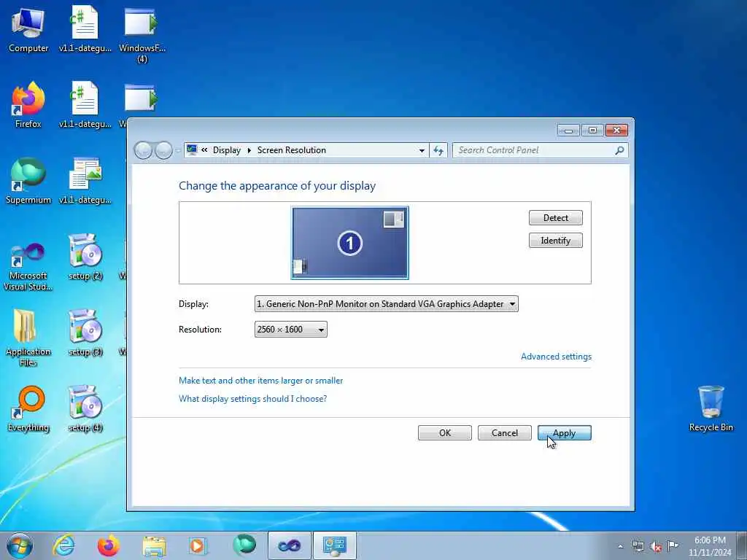
Task: Show hidden tray icons arrow
Action: [620, 547]
